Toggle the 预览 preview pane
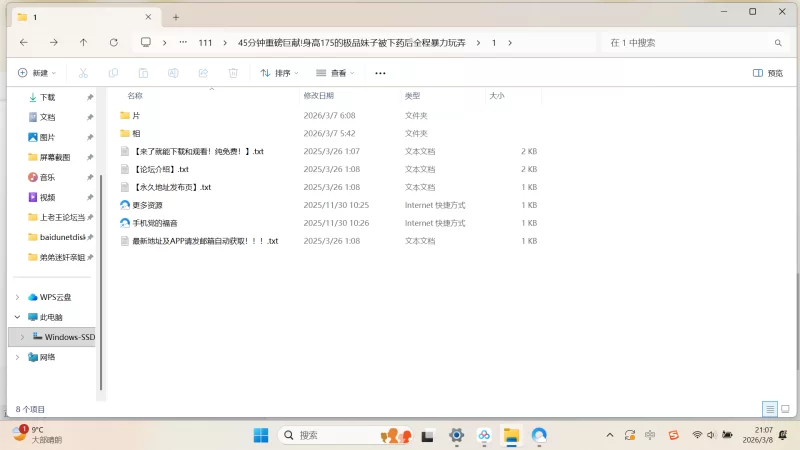The height and width of the screenshot is (450, 800). point(767,73)
